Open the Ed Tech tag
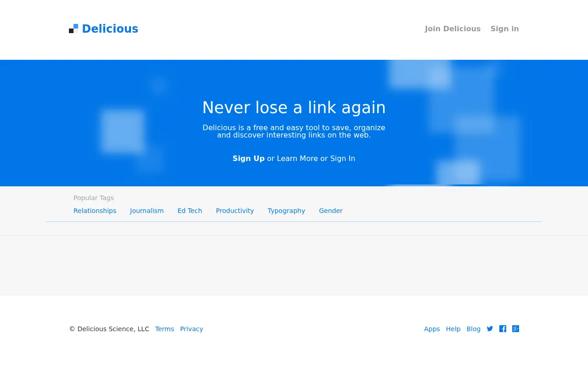 pos(190,211)
